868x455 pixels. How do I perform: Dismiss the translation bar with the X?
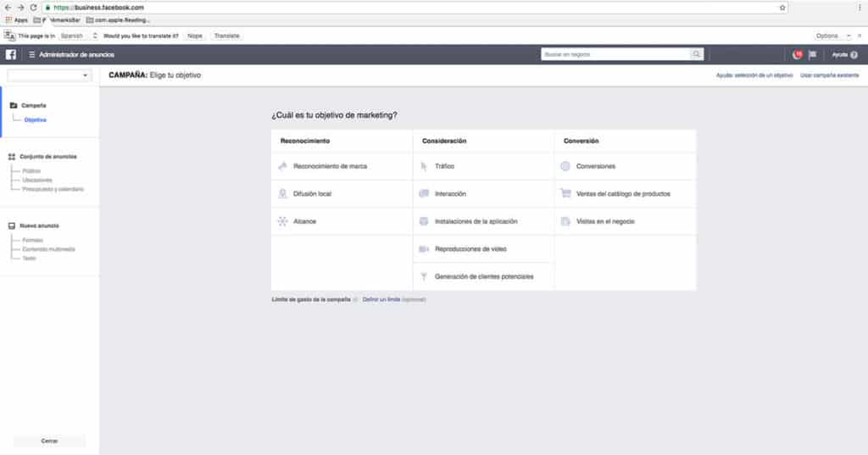click(x=860, y=36)
